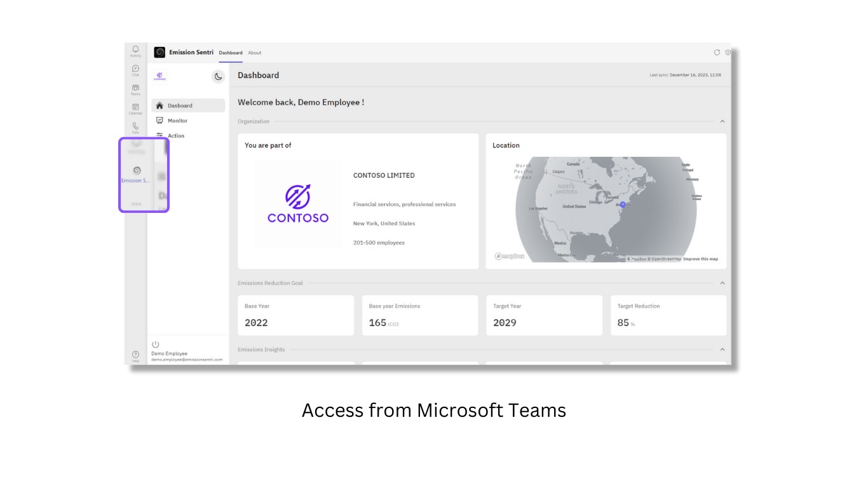Image resolution: width=868 pixels, height=488 pixels.
Task: Open Teams section in the left rail
Action: [x=135, y=89]
